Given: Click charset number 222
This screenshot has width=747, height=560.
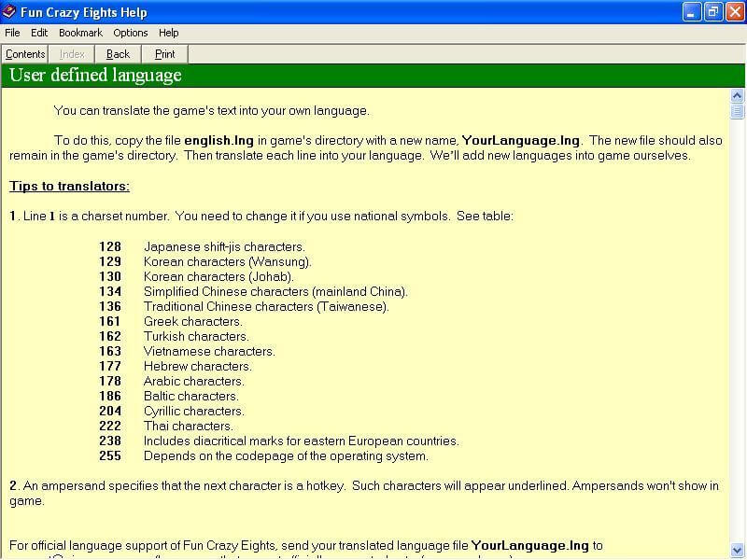Looking at the screenshot, I should click(x=110, y=426).
